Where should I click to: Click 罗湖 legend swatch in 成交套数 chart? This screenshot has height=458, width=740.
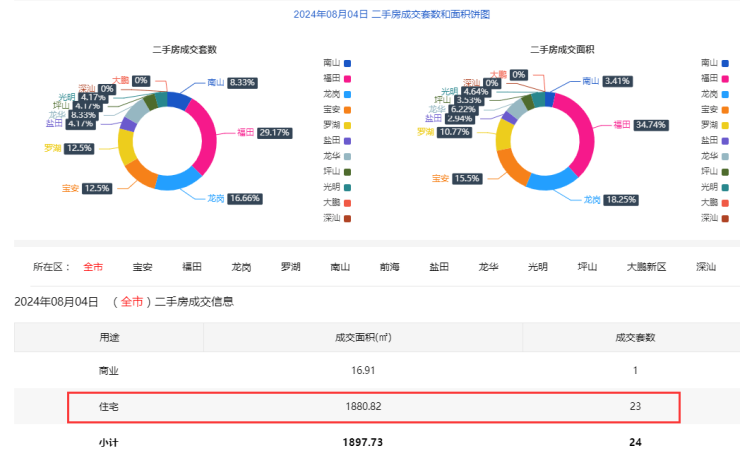[347, 124]
